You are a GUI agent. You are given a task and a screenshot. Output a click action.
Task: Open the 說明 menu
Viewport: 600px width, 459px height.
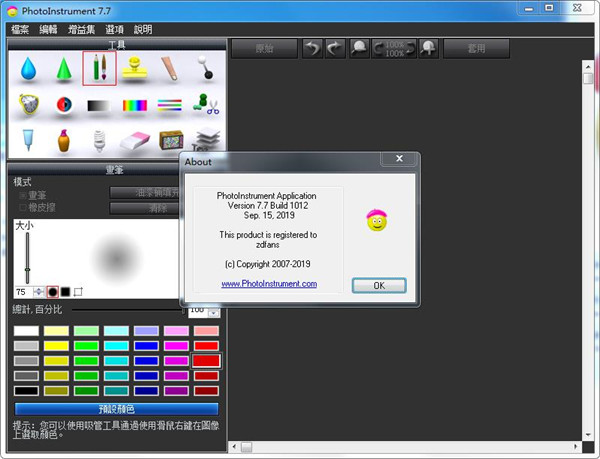pyautogui.click(x=143, y=29)
